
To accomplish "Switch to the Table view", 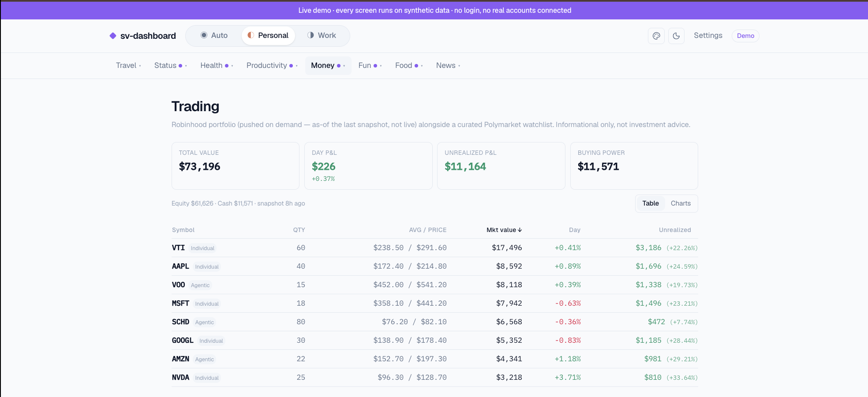I will click(x=651, y=203).
